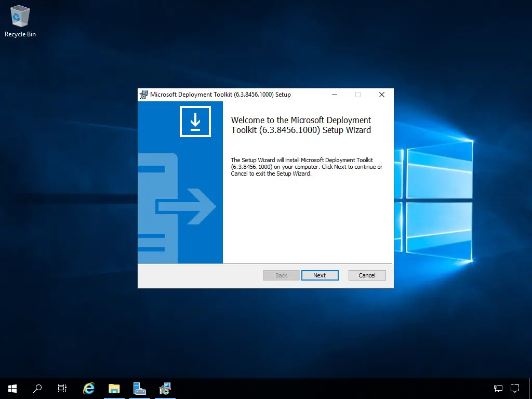Open taskbar Search

[37, 389]
